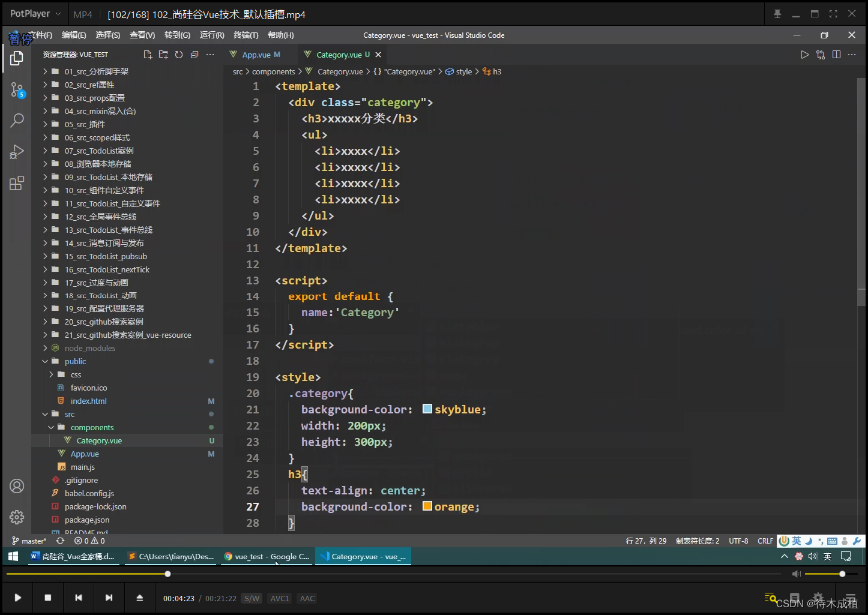
Task: Open the Explorer view in activity bar
Action: pos(17,58)
